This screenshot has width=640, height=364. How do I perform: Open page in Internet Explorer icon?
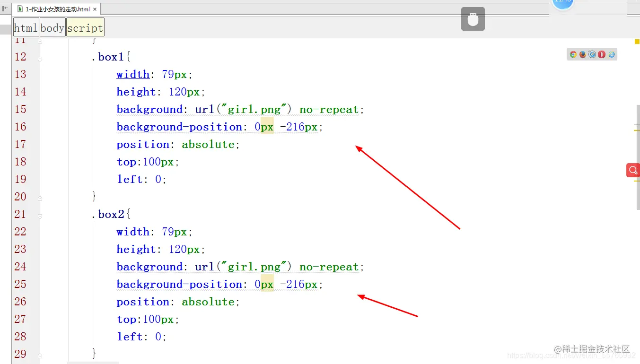612,54
